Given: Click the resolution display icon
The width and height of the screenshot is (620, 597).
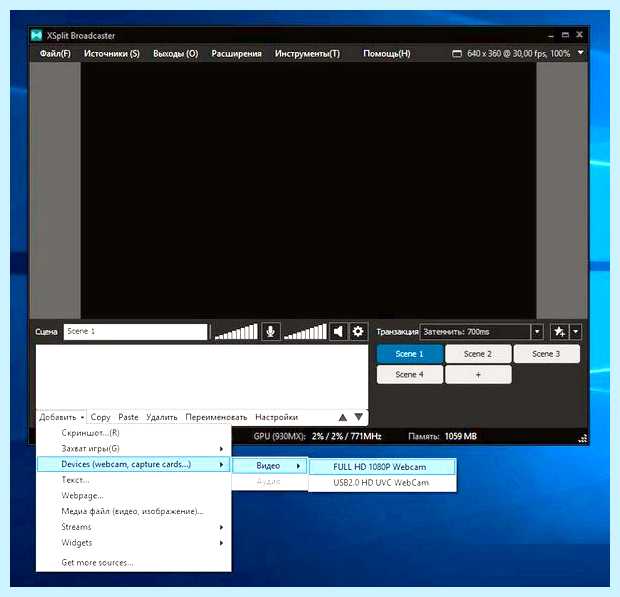Looking at the screenshot, I should pos(457,53).
